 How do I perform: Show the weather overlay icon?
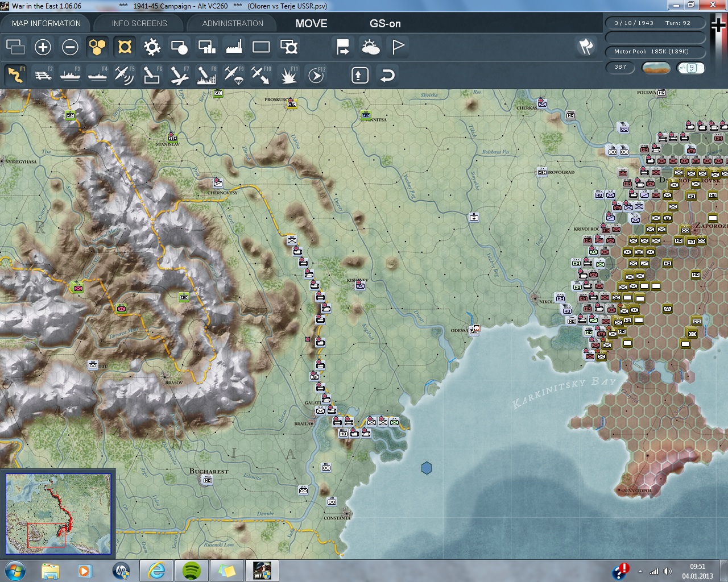(x=370, y=47)
